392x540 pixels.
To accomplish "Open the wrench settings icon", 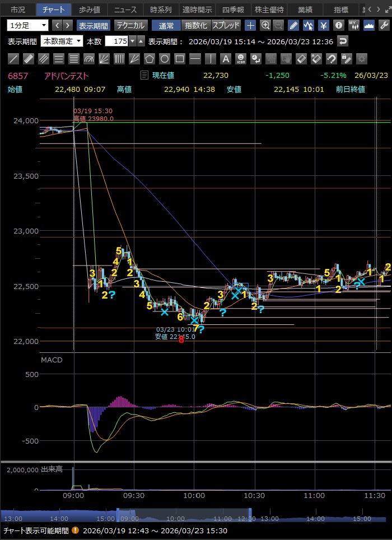I will pos(384,25).
